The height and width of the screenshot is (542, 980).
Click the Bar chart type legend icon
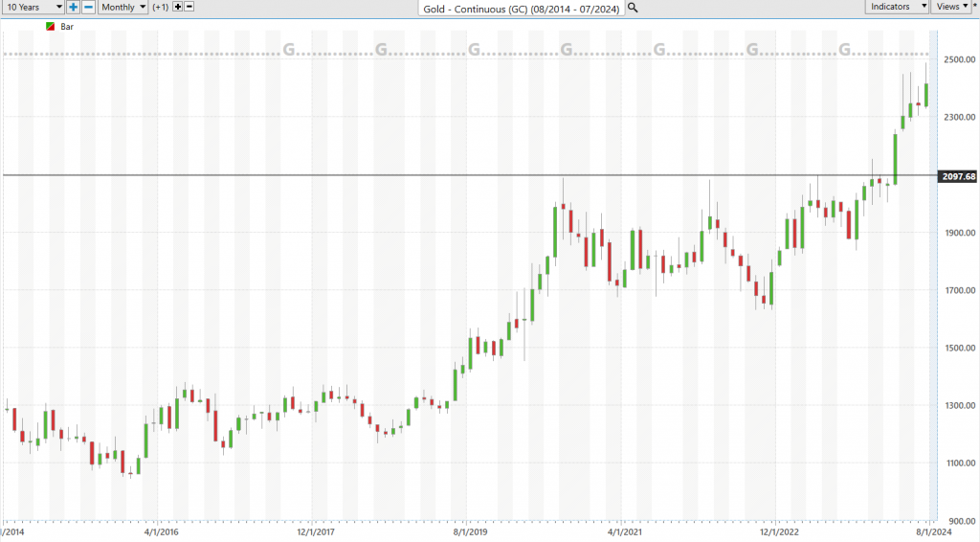pyautogui.click(x=51, y=26)
